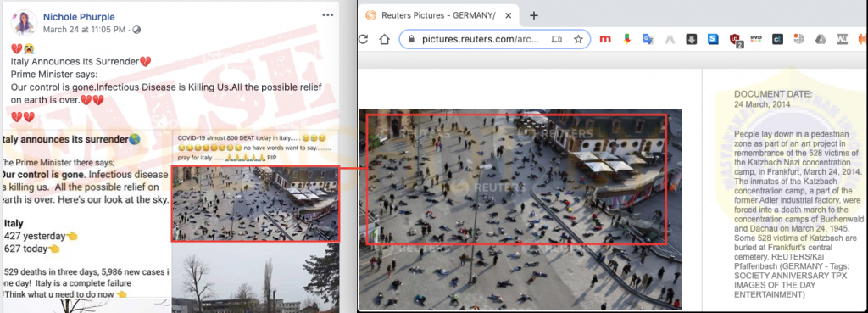Click Nichole Phurple's profile picture

tap(24, 23)
